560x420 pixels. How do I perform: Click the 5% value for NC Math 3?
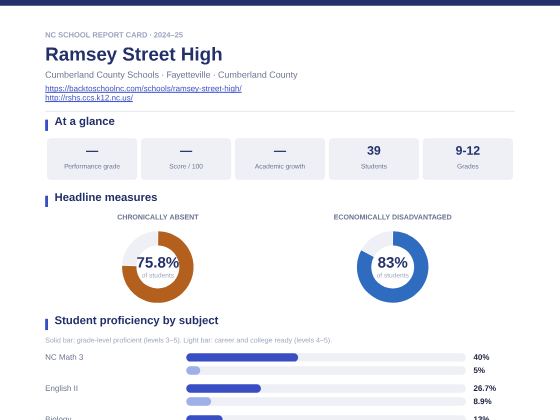click(x=479, y=370)
